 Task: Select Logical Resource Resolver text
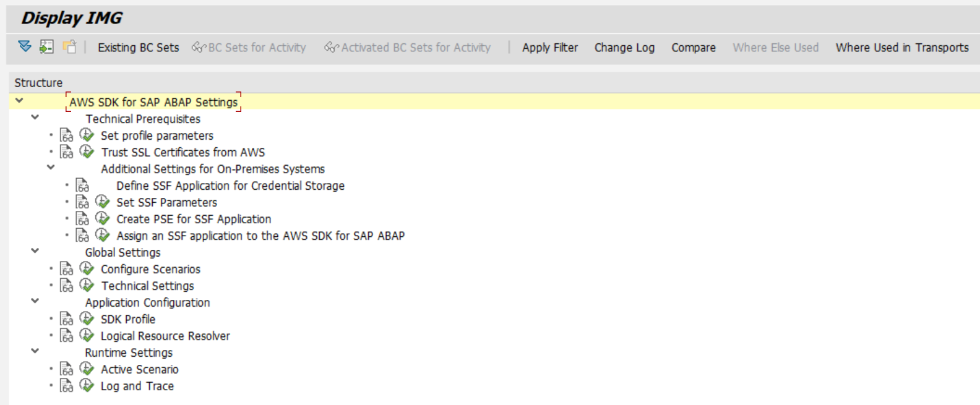coord(165,336)
